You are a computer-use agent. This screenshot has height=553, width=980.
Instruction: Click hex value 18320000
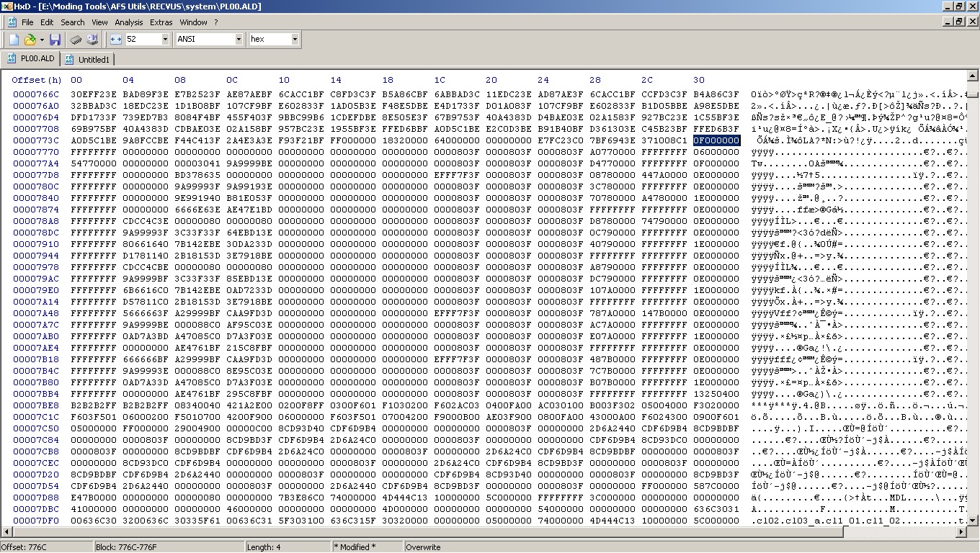tap(405, 140)
